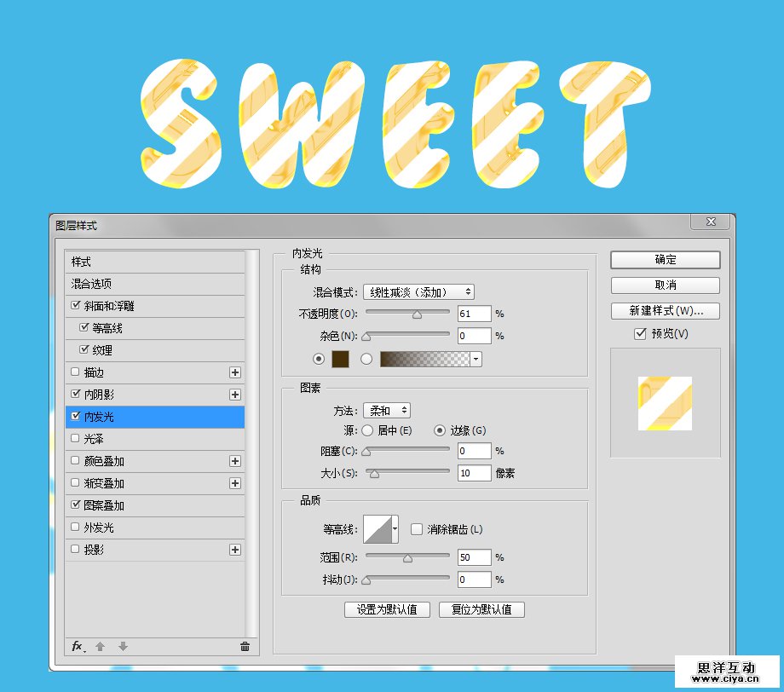Viewport: 784px width, 692px height.
Task: Open 方法 dropdown showing 柔和
Action: pyautogui.click(x=387, y=411)
